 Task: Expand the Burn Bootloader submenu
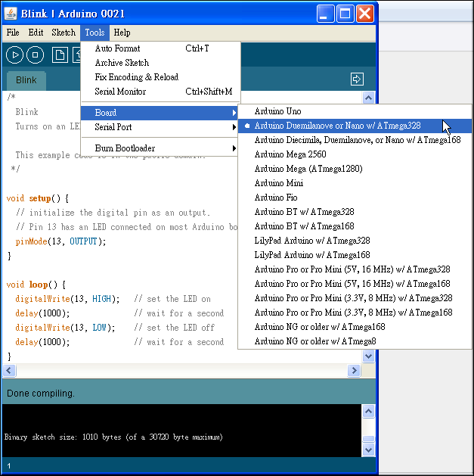pyautogui.click(x=160, y=148)
